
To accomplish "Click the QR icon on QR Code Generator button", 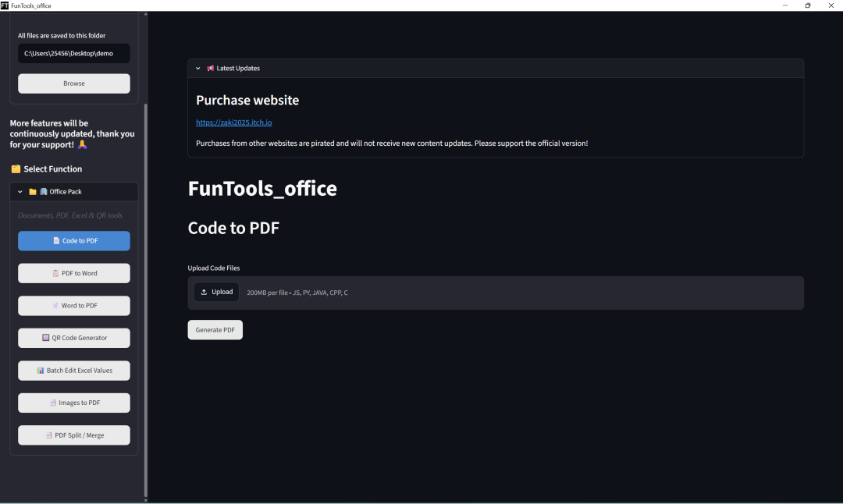I will (46, 338).
